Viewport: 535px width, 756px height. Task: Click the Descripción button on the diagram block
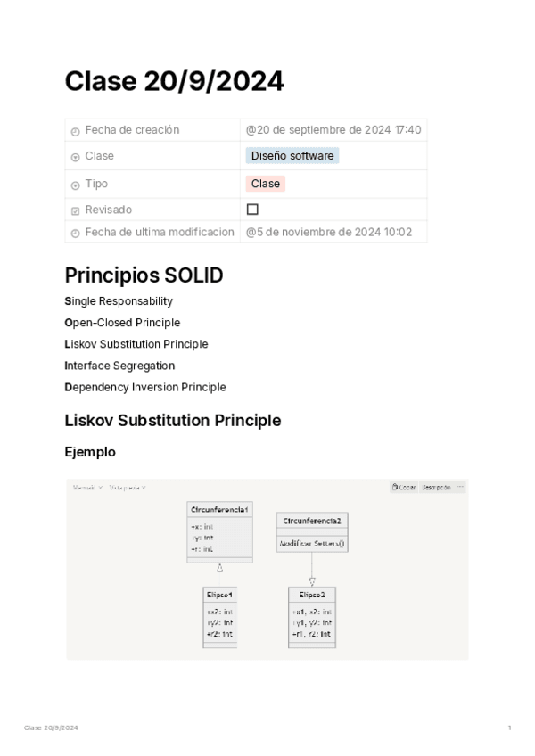436,488
